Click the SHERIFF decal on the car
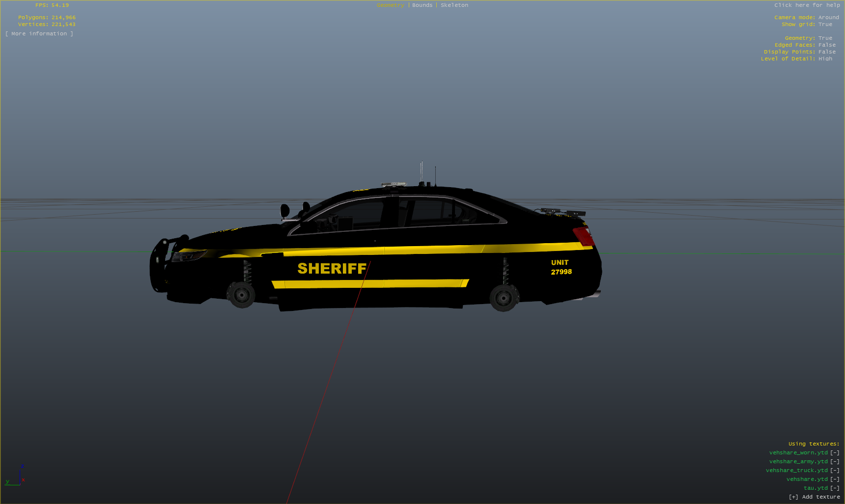 tap(332, 269)
